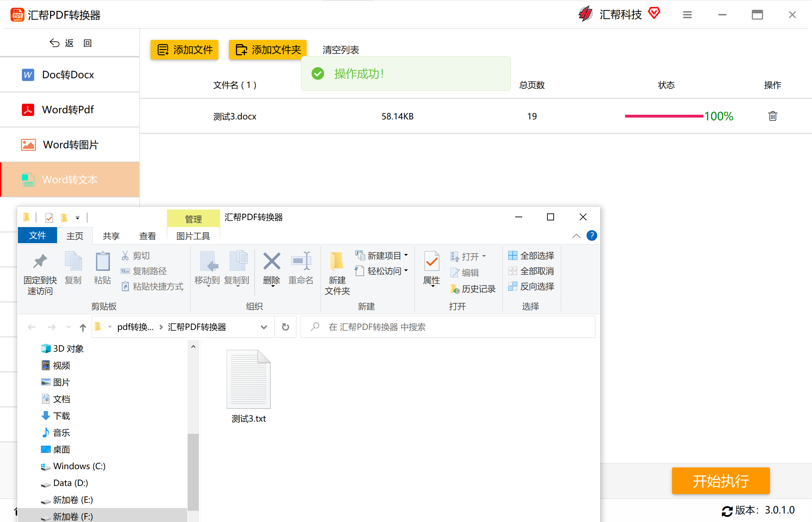Image resolution: width=812 pixels, height=522 pixels.
Task: Expand the 打开 dropdown in Explorer
Action: point(484,256)
